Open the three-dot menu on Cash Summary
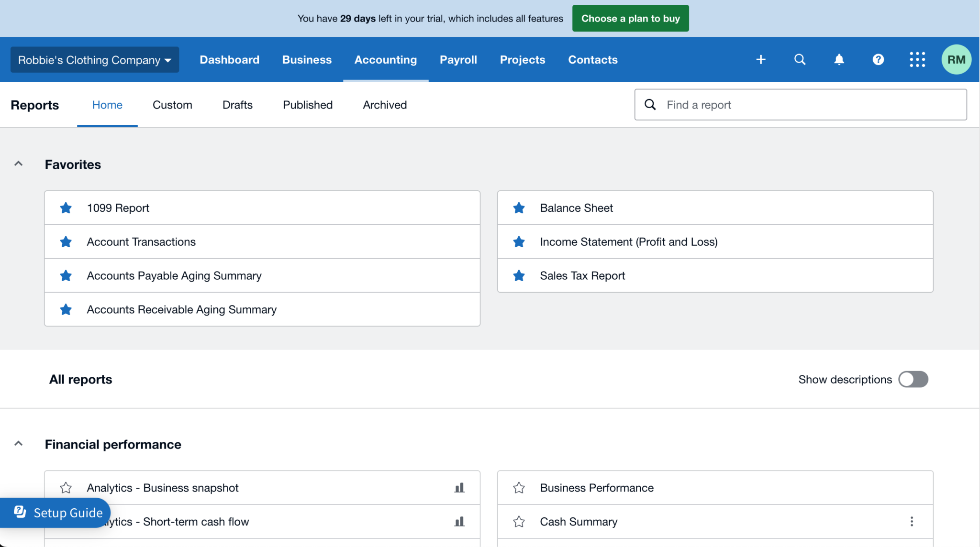This screenshot has height=547, width=980. (912, 521)
